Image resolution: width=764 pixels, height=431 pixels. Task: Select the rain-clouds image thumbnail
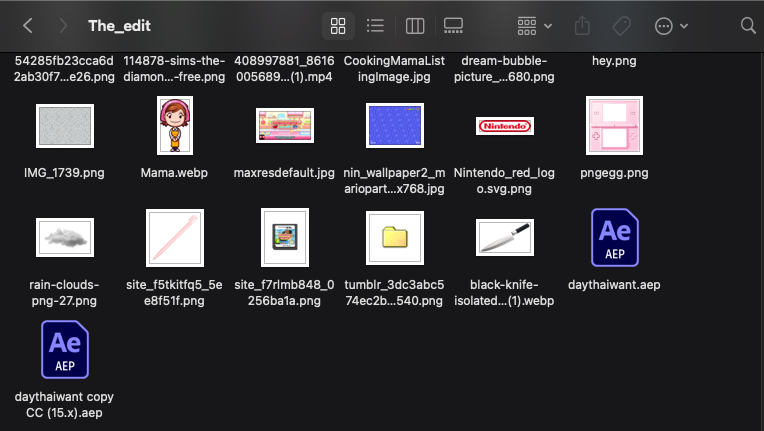[x=65, y=237]
